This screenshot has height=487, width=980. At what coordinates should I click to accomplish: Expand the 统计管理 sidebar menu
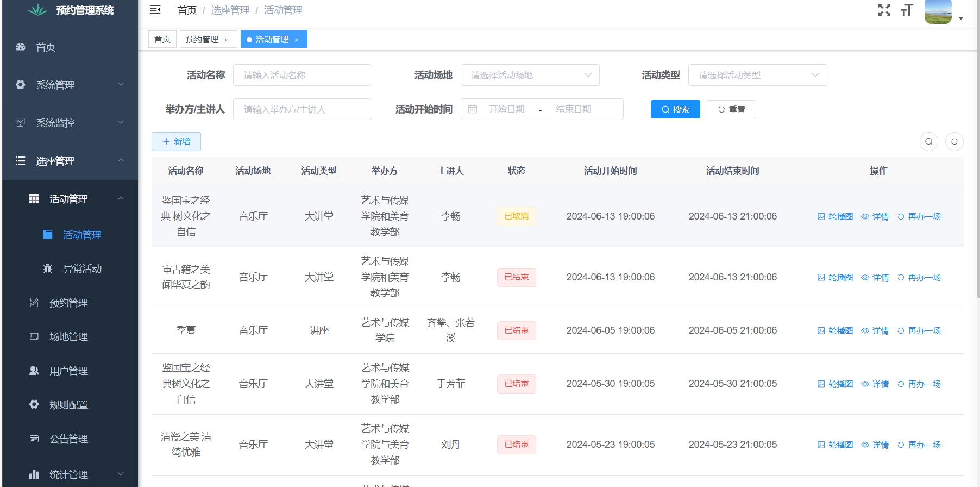point(70,474)
